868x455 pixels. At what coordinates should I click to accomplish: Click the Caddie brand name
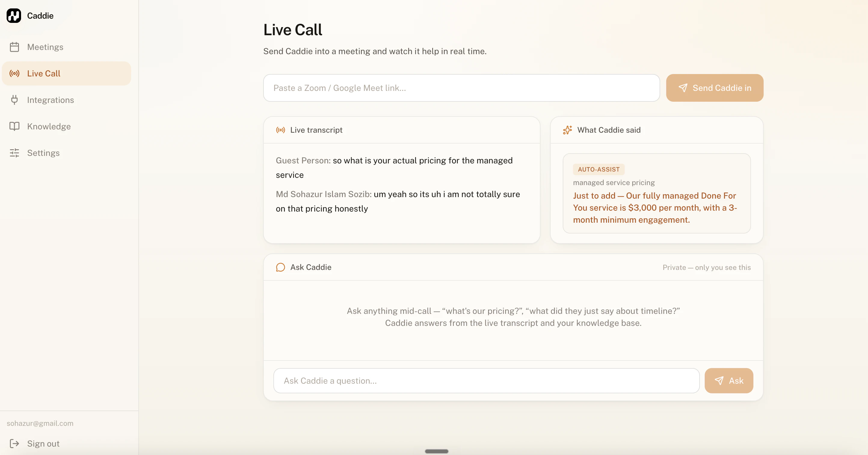tap(40, 16)
